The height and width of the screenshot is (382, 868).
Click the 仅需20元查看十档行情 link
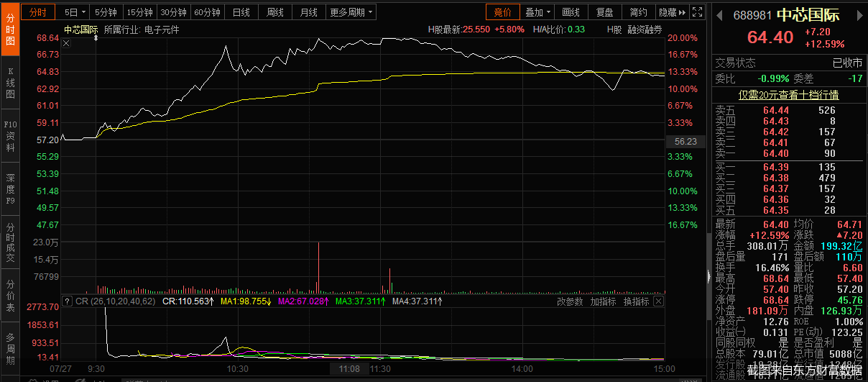click(x=789, y=94)
